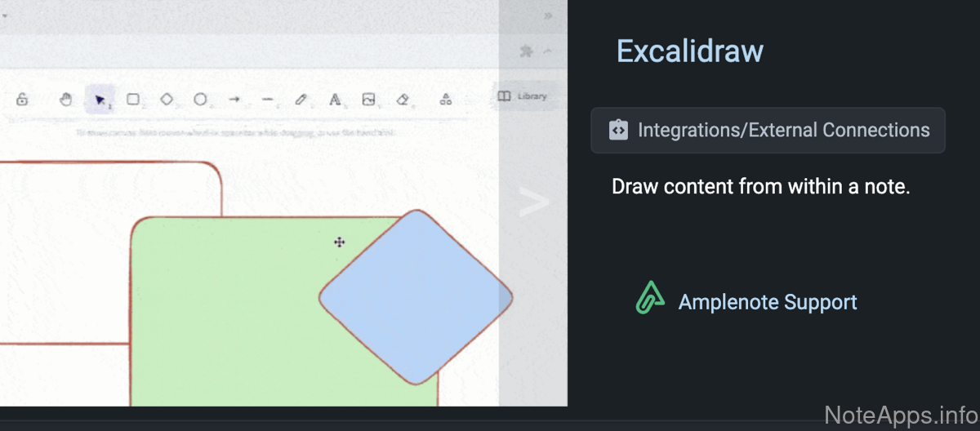The width and height of the screenshot is (980, 431).
Task: Select the Line drawing tool
Action: (267, 100)
